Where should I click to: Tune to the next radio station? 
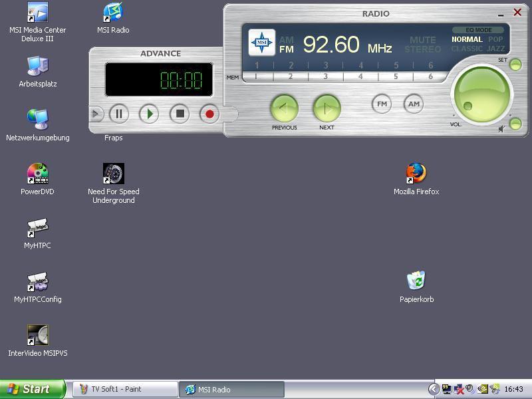point(327,108)
